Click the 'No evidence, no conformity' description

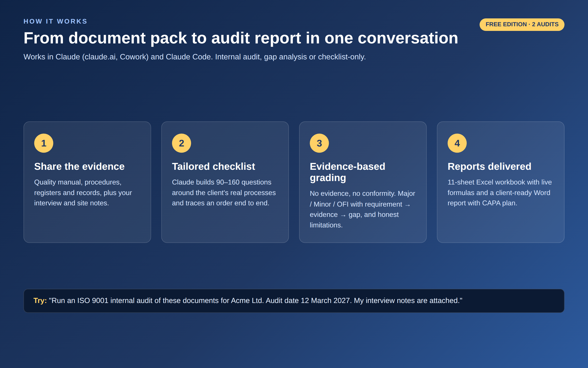click(363, 209)
